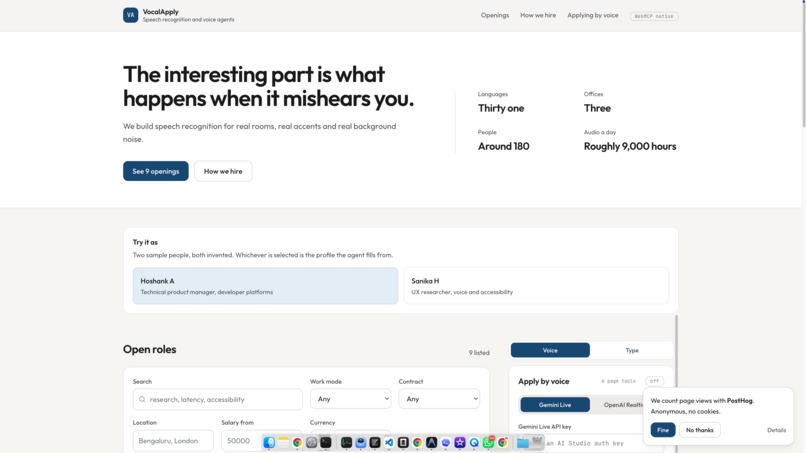Open Applying by voice nav link
This screenshot has height=453, width=806.
point(593,15)
